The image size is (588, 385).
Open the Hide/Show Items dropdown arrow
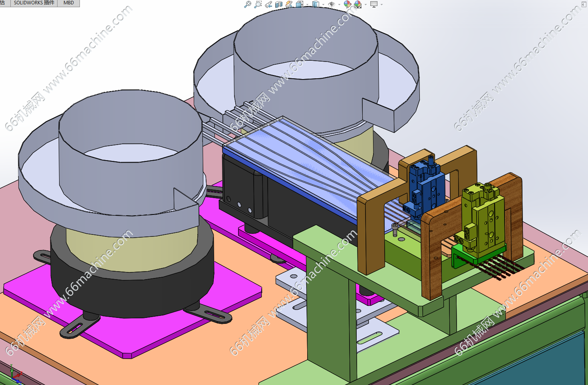pyautogui.click(x=339, y=5)
